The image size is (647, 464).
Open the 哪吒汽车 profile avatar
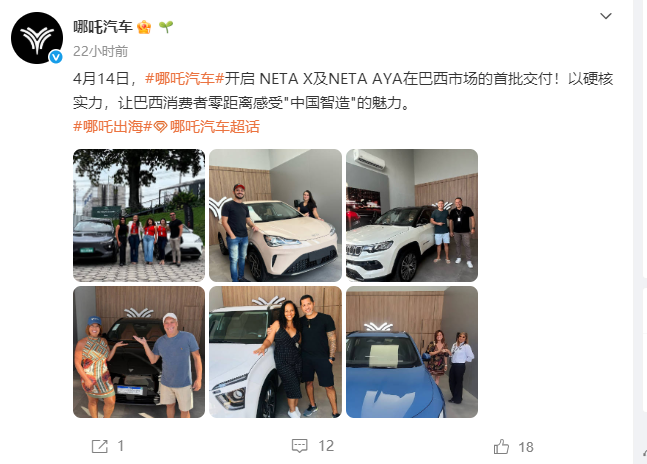(x=37, y=38)
